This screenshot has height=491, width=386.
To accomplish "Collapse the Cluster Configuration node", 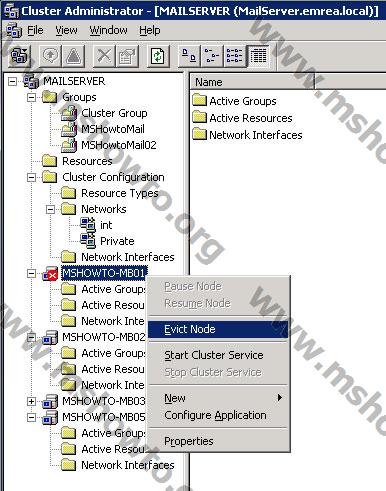I will pos(31,177).
